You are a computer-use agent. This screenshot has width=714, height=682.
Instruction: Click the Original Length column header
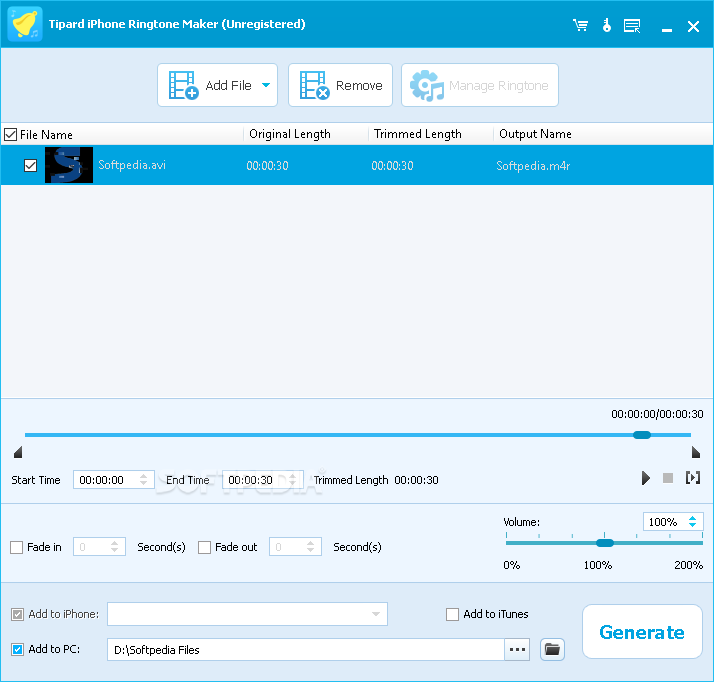point(290,134)
